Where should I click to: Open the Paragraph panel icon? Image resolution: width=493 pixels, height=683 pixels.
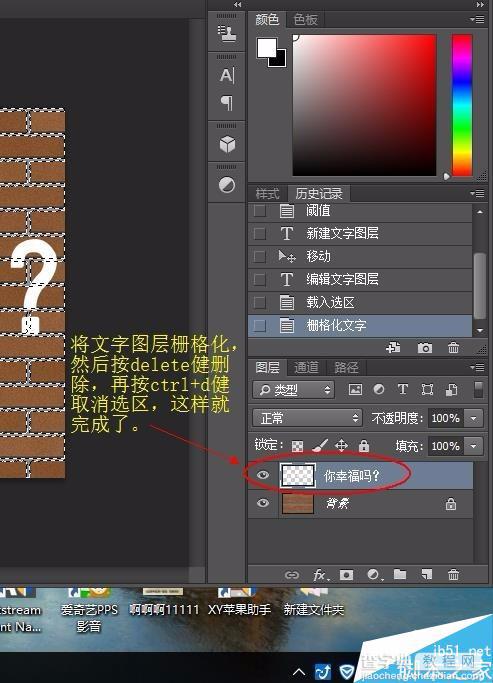point(227,103)
